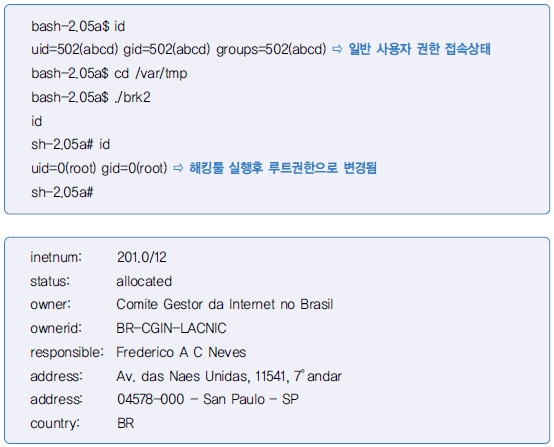Screen dimensions: 554x447
Task: Click the ownerid BR-CGIN-LACNIC
Action: pyautogui.click(x=171, y=328)
